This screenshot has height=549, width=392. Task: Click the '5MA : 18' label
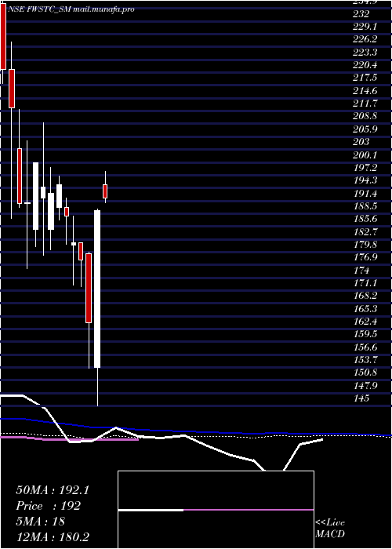click(40, 521)
